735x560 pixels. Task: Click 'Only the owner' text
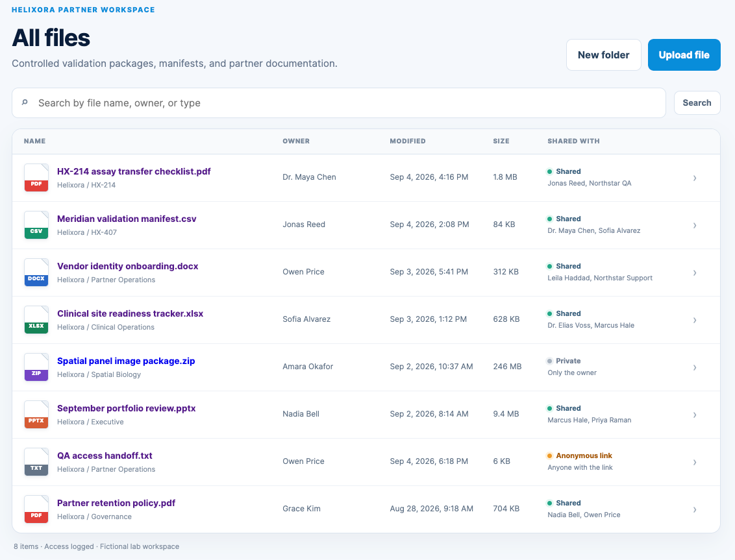pyautogui.click(x=572, y=372)
